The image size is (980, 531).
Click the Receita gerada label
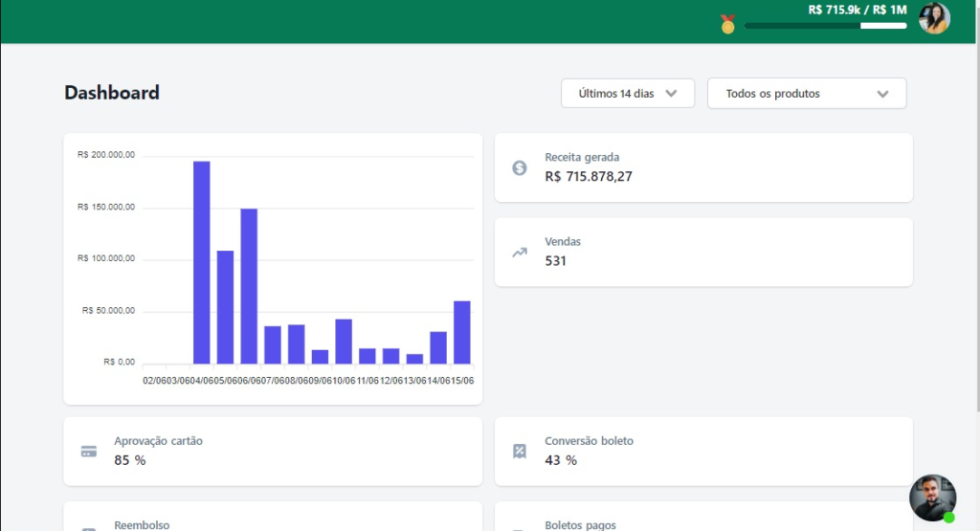[582, 158]
